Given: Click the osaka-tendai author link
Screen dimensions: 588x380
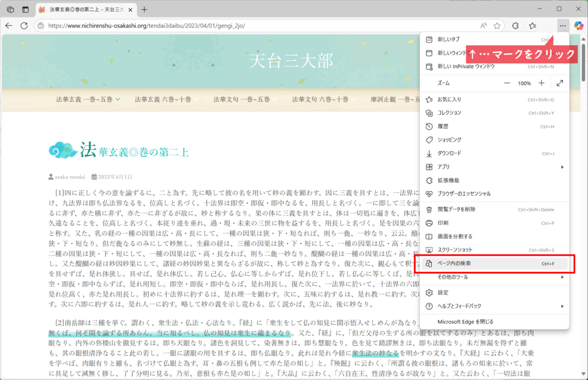Looking at the screenshot, I should [x=70, y=177].
